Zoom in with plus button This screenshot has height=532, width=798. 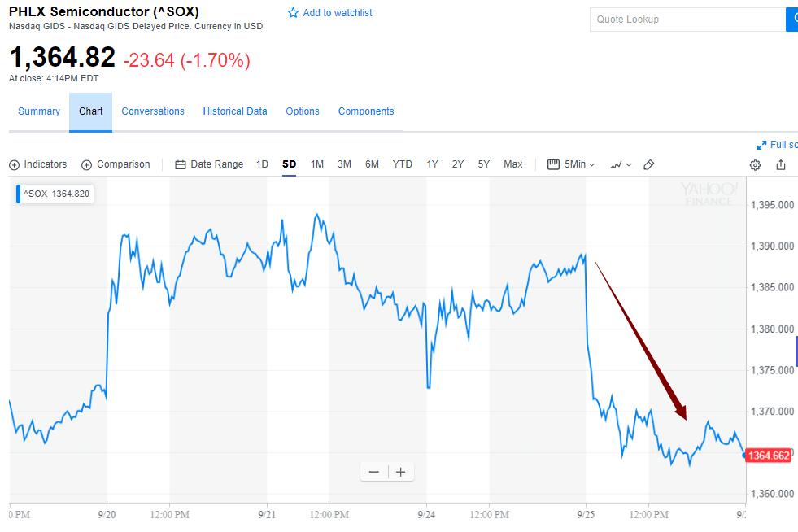(x=400, y=472)
